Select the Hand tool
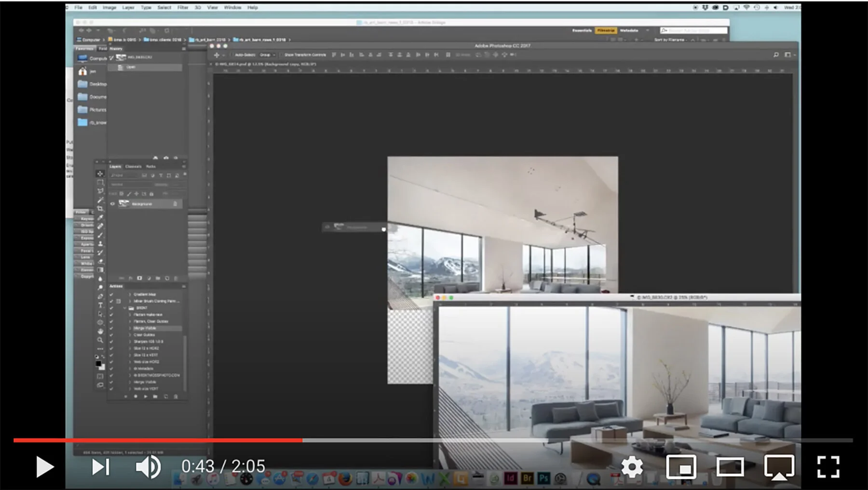868x490 pixels. (100, 331)
